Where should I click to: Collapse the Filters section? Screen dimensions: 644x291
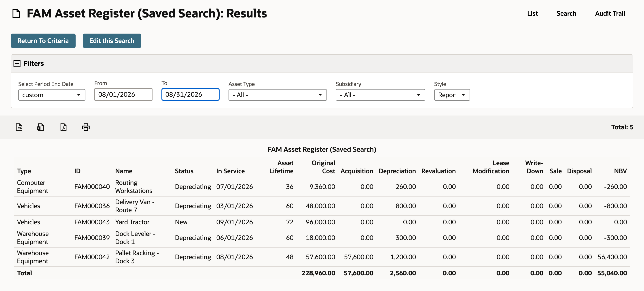pyautogui.click(x=17, y=64)
